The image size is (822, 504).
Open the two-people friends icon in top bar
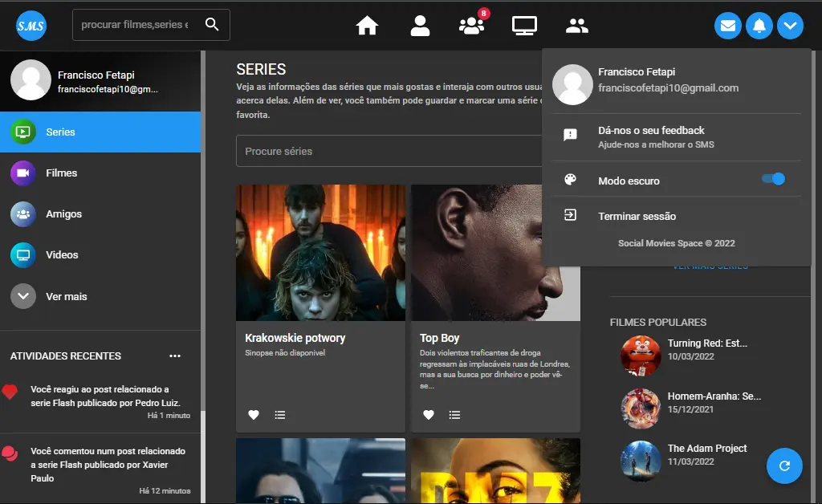pyautogui.click(x=576, y=25)
